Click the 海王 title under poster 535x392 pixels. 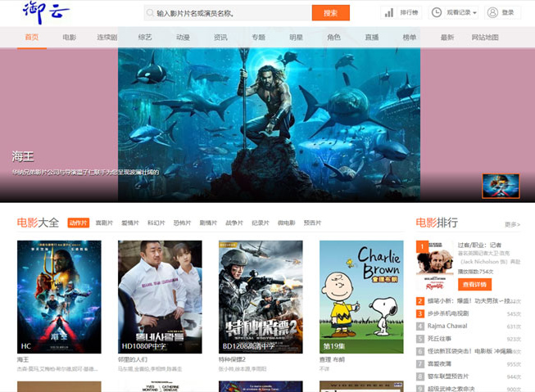23,359
